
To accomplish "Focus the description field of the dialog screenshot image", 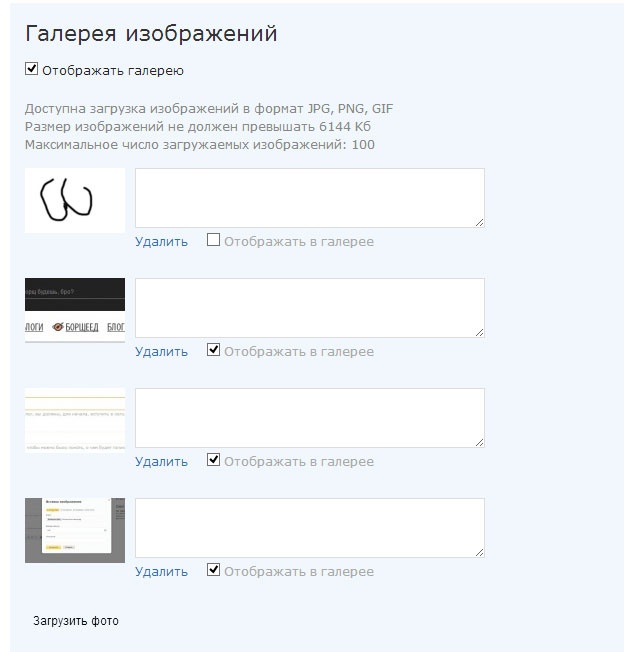I will [310, 528].
